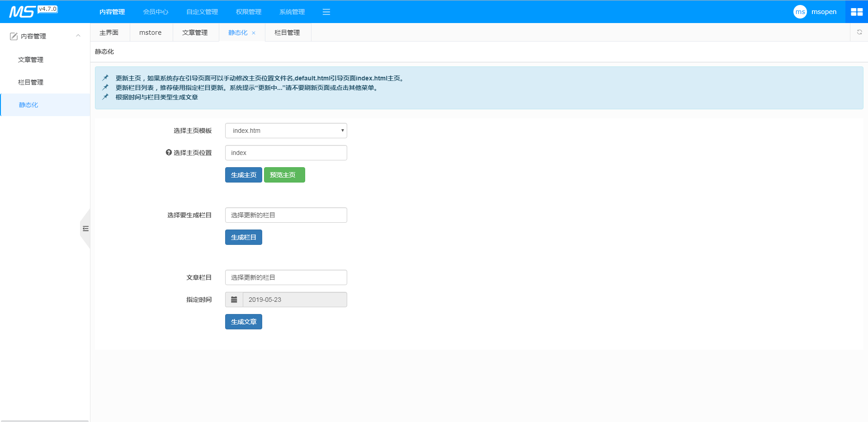The height and width of the screenshot is (422, 868).
Task: Open the 选择要生成栏目 column selector
Action: click(286, 215)
